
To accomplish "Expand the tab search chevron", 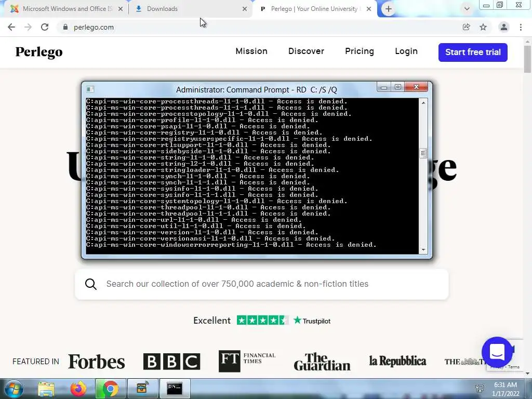I will tap(467, 9).
